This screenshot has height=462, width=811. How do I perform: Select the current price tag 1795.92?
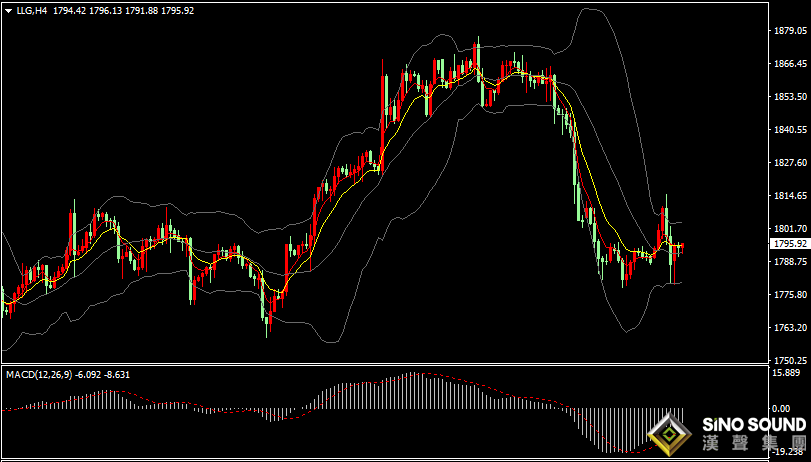point(790,243)
